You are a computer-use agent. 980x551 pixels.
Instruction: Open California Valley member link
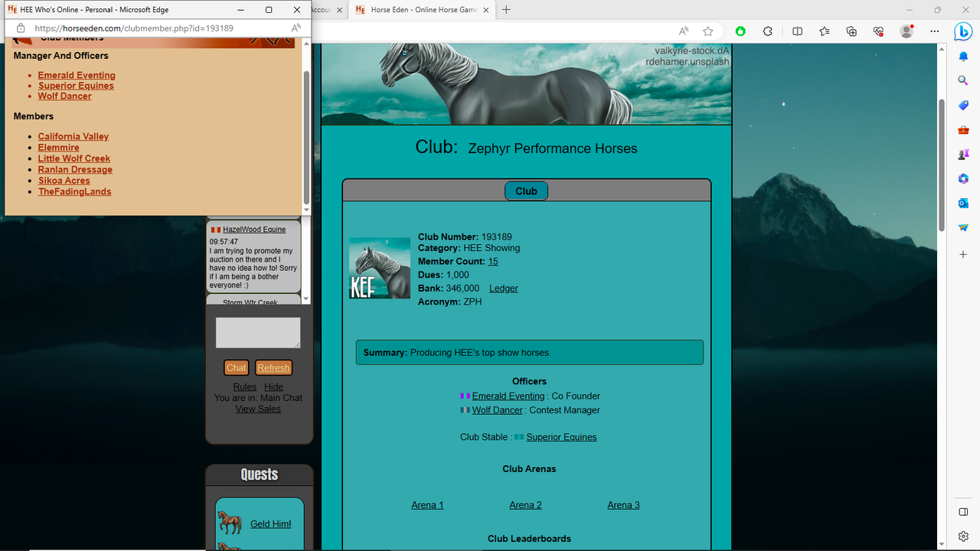tap(73, 136)
